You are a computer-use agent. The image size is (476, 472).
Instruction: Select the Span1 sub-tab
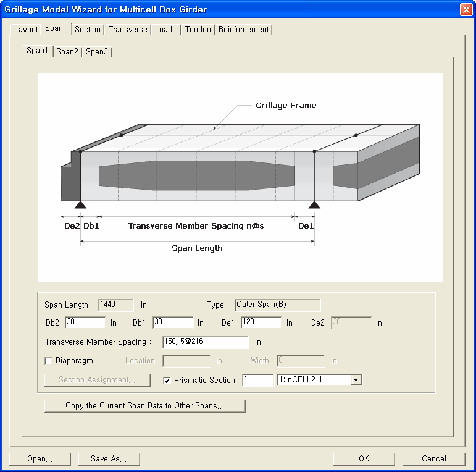click(x=37, y=51)
